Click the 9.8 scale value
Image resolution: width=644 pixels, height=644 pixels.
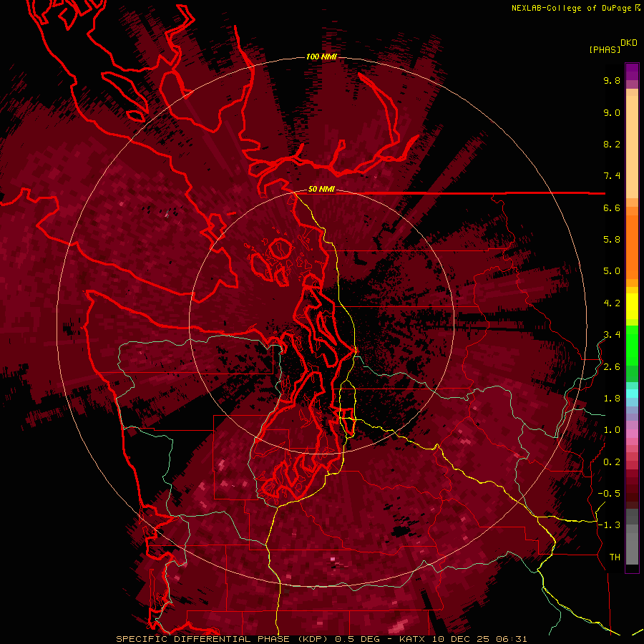[612, 80]
